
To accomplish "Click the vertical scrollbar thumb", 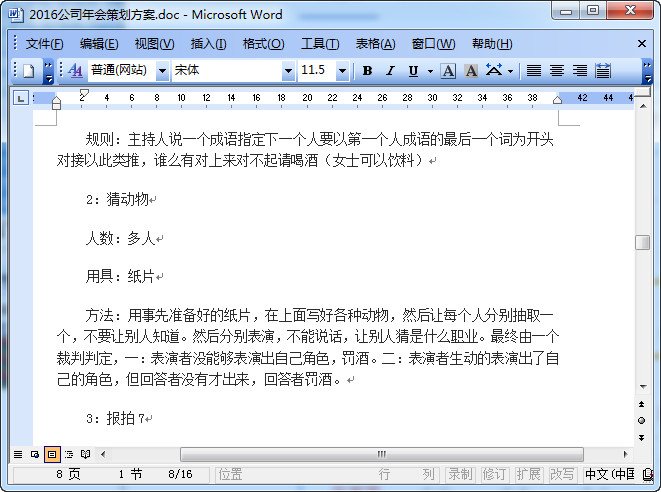I will pos(642,242).
